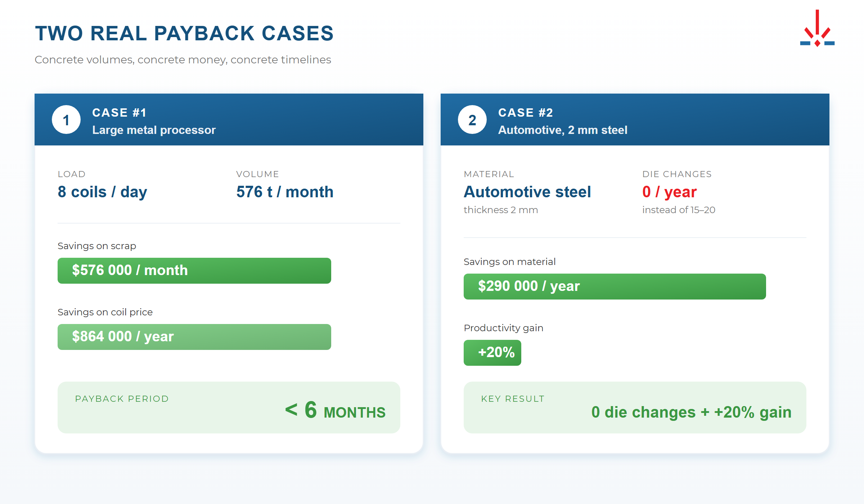Click the red and blue company logo
Screen dimensions: 864x504
click(x=817, y=28)
